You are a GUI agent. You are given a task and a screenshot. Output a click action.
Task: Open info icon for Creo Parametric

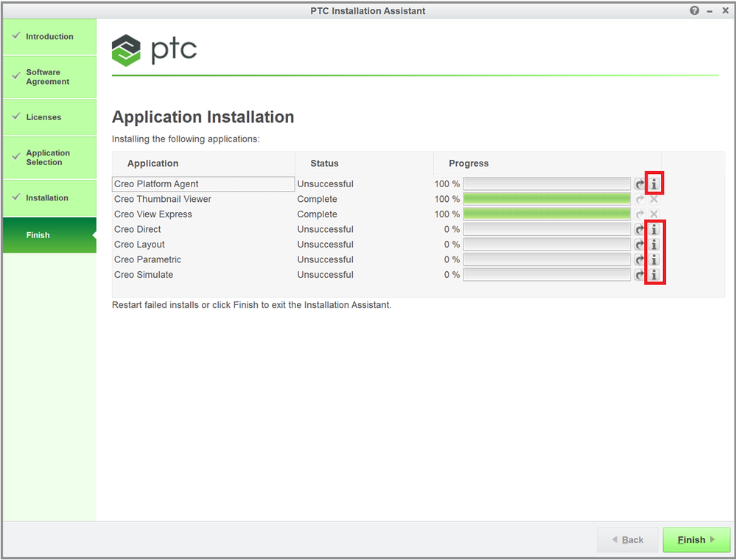pos(654,259)
